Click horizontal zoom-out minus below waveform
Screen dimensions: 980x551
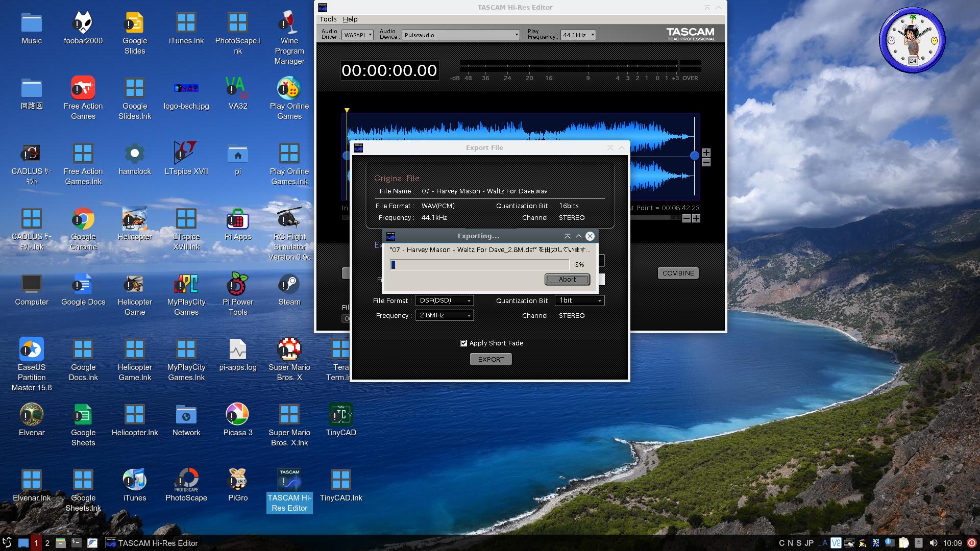[687, 218]
